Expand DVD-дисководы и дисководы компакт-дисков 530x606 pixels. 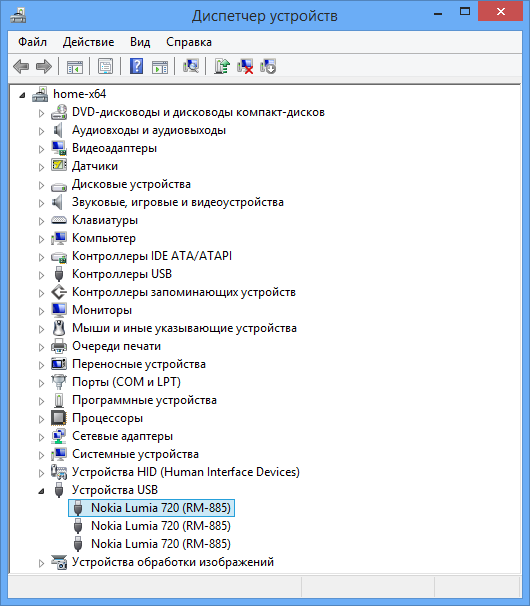click(41, 113)
